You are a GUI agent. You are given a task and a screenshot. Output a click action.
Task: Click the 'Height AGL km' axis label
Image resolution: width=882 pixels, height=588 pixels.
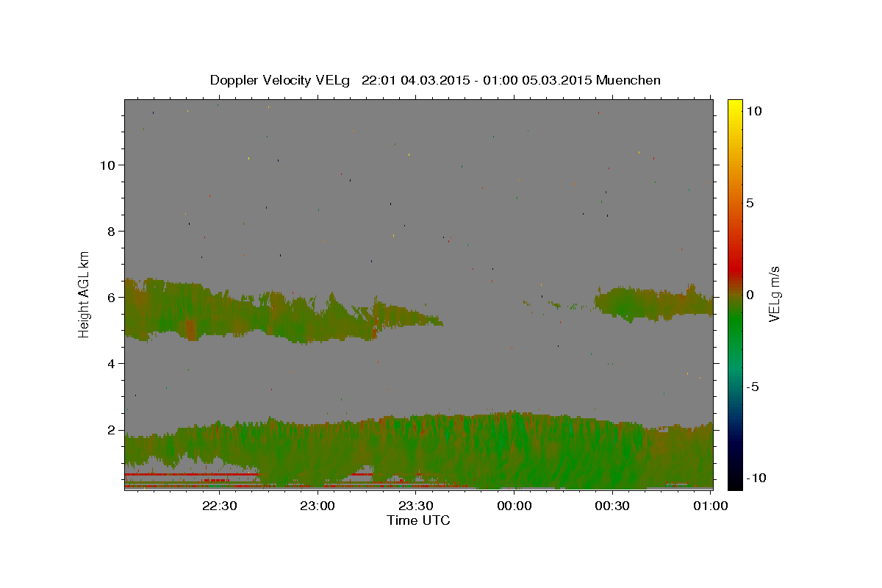tap(85, 294)
